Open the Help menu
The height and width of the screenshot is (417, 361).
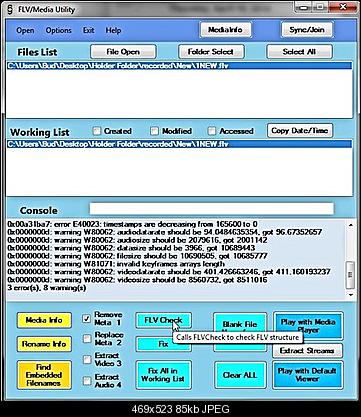coord(113,30)
